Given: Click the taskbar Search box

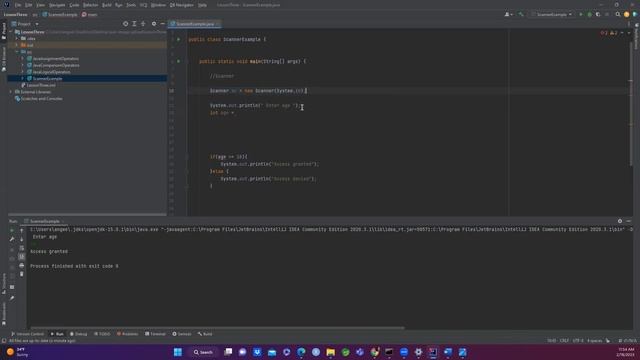Looking at the screenshot, I should pyautogui.click(x=203, y=352).
